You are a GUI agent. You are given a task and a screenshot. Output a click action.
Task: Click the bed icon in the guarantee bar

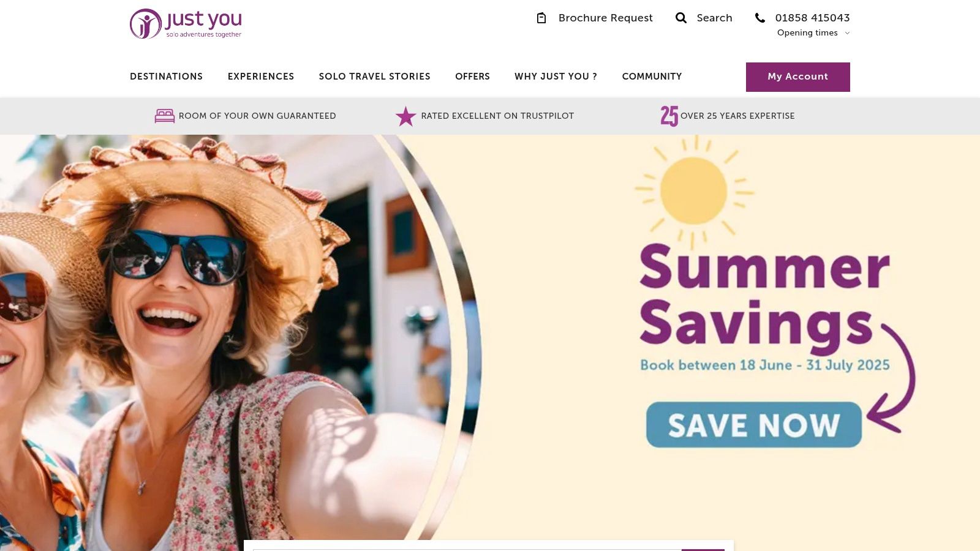165,116
